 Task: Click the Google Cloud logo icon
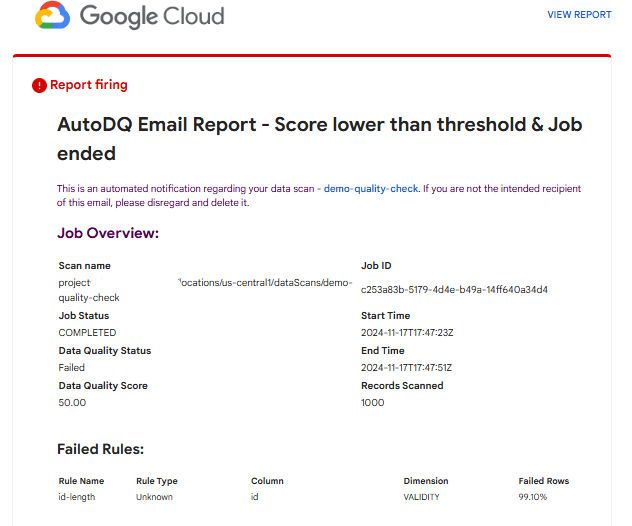tap(51, 16)
